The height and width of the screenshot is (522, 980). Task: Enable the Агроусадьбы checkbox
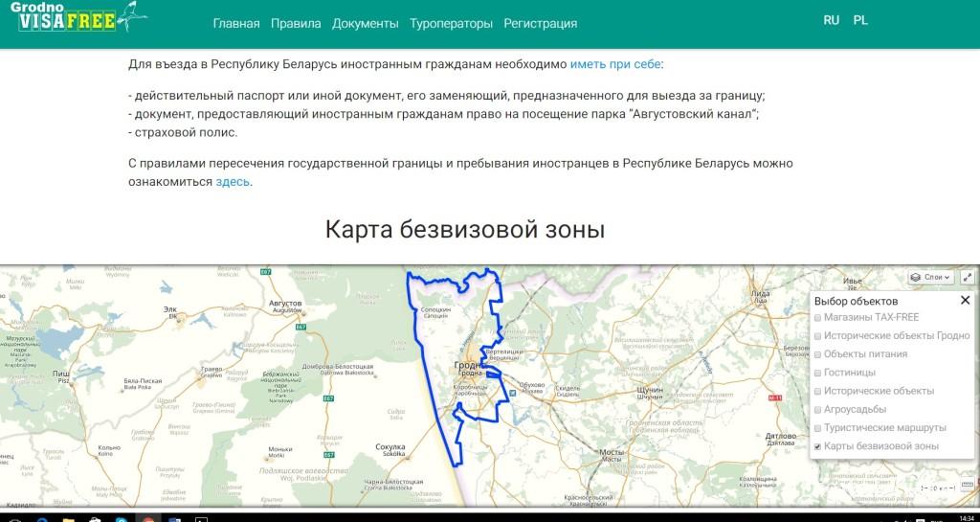pyautogui.click(x=817, y=410)
